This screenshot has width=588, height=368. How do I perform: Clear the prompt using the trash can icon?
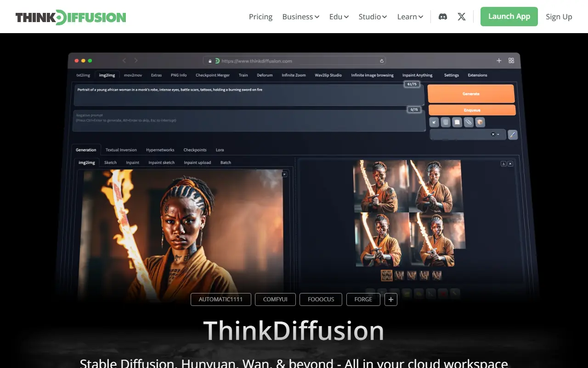(445, 122)
